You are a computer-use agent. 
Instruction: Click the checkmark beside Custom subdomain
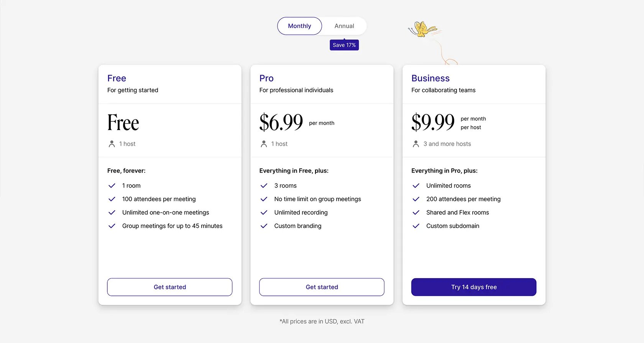416,226
